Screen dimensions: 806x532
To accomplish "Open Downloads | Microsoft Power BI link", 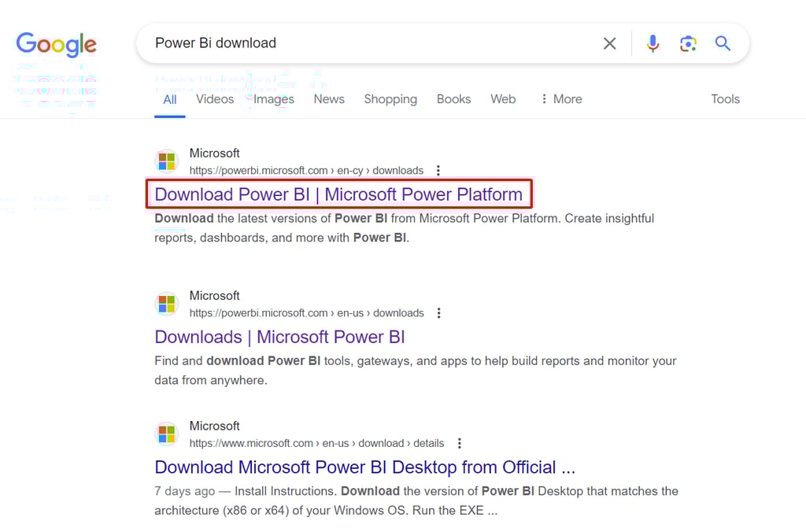I will pos(279,337).
